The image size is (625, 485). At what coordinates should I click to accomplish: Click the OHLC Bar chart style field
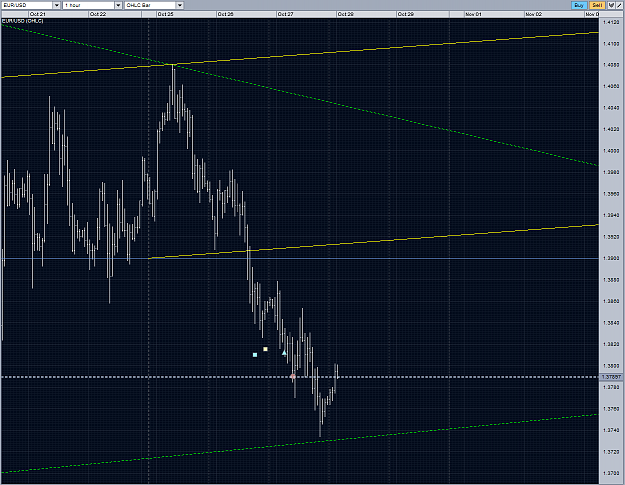(150, 5)
